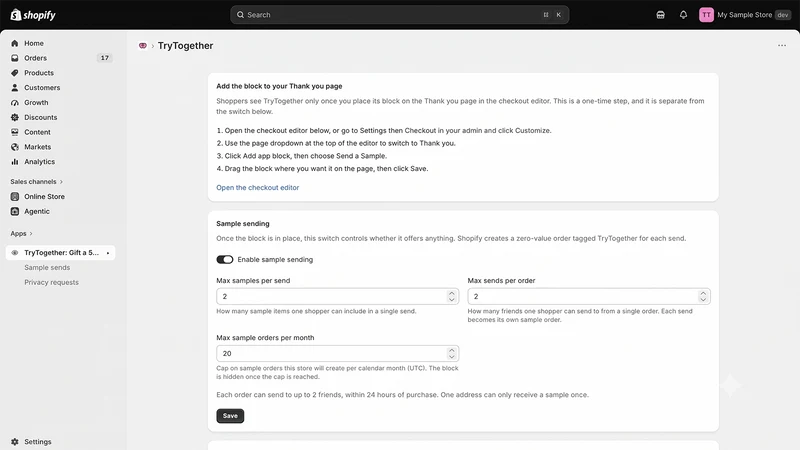Decrease Max sample orders per month
The width and height of the screenshot is (800, 450).
tap(452, 357)
